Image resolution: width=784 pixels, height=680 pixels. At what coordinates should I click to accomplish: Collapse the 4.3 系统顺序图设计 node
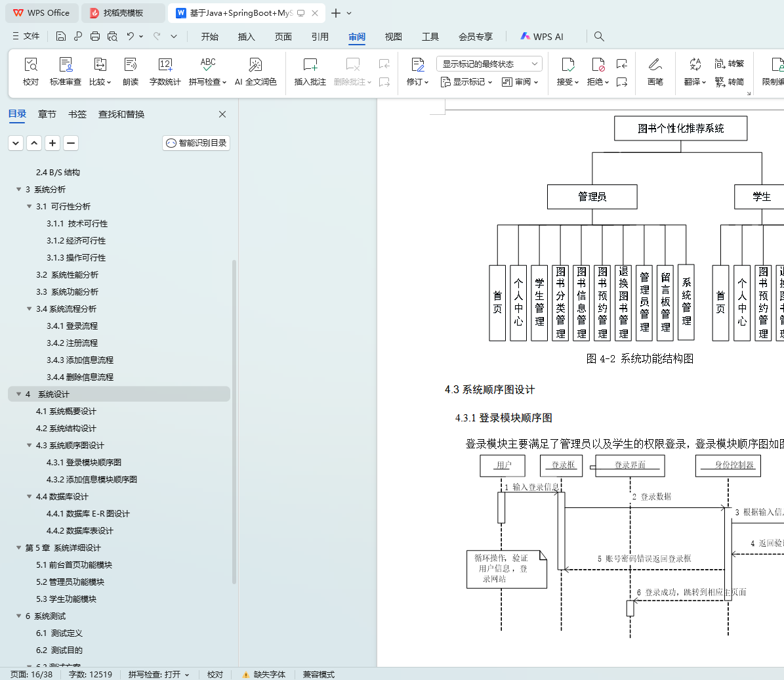(x=29, y=445)
